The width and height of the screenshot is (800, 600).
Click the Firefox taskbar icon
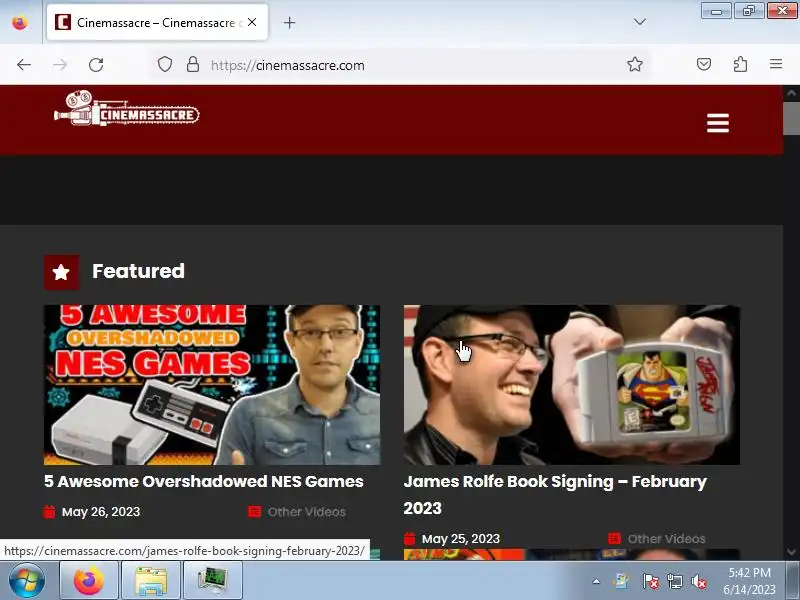coord(89,581)
